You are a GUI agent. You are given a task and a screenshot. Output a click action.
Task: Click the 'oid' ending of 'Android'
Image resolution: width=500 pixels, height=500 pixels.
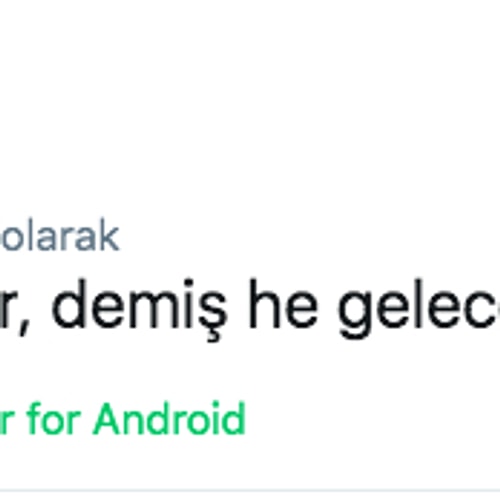coord(220,419)
